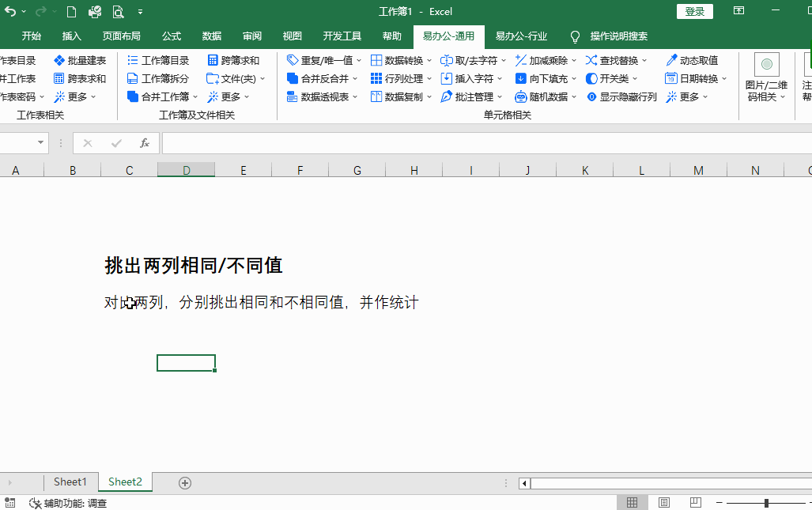
Task: Select Page Break Preview in status bar
Action: click(696, 502)
